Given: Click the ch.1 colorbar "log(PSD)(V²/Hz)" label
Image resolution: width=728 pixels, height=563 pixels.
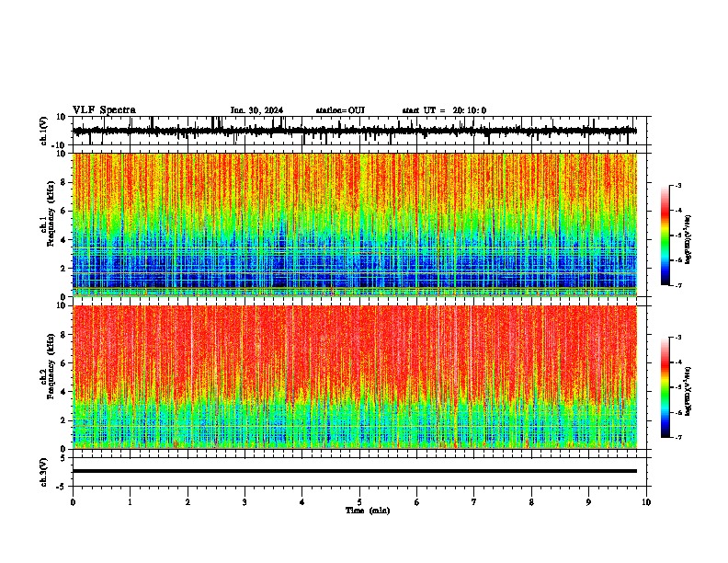Looking at the screenshot, I should pos(688,240).
